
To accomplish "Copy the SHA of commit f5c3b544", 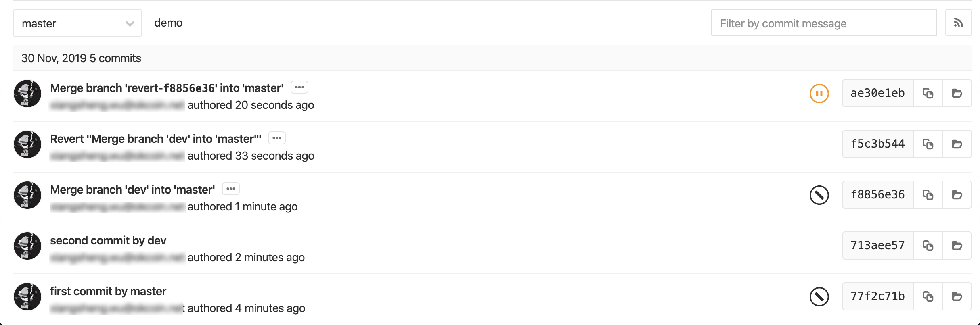I will click(x=928, y=144).
